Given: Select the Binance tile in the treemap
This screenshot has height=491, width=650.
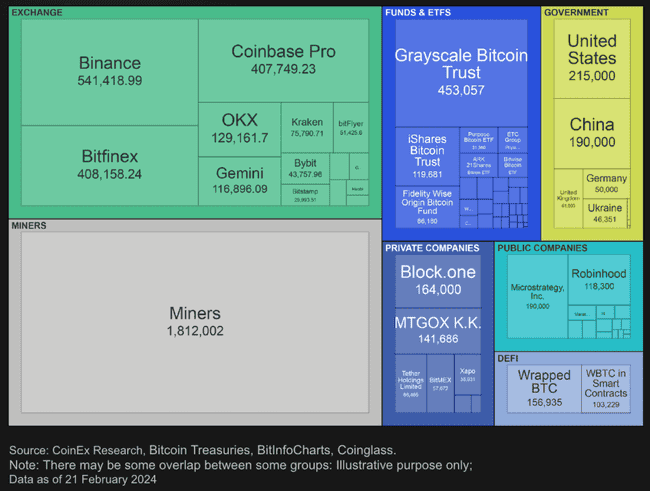Looking at the screenshot, I should point(110,72).
